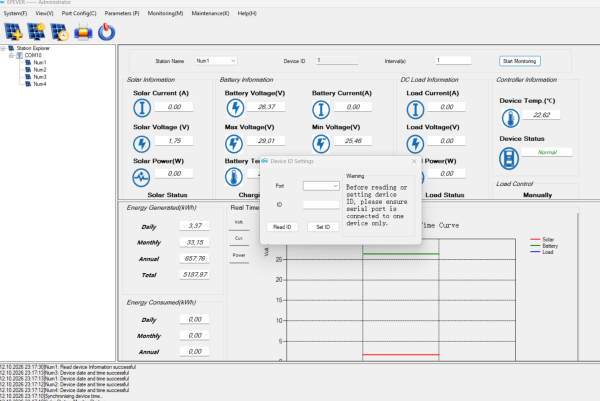Open the System(F) menu
The width and height of the screenshot is (600, 401).
coord(15,13)
